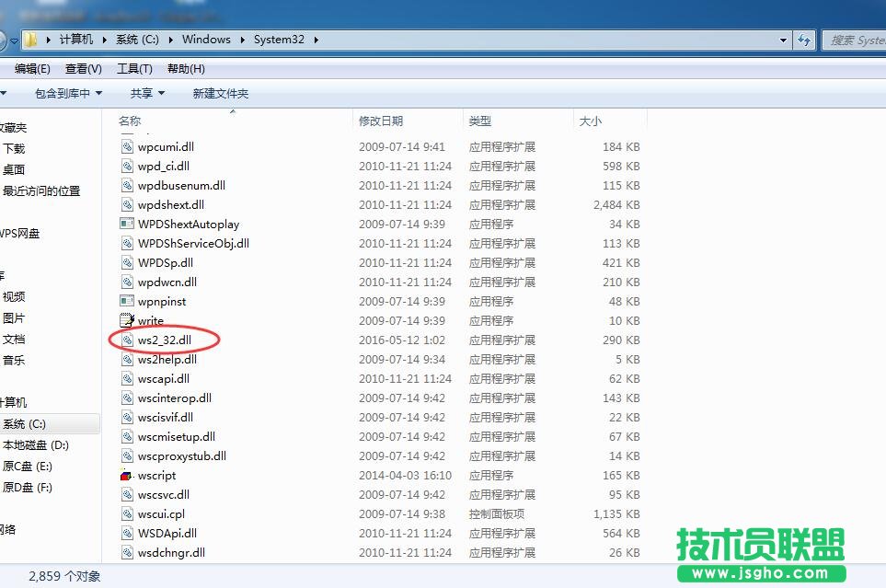Click the WPDShextAutoplay application icon

pyautogui.click(x=125, y=224)
